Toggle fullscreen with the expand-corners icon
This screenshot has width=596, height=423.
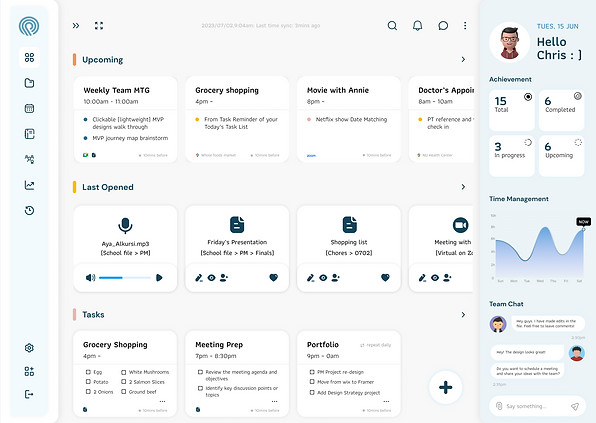click(x=99, y=25)
